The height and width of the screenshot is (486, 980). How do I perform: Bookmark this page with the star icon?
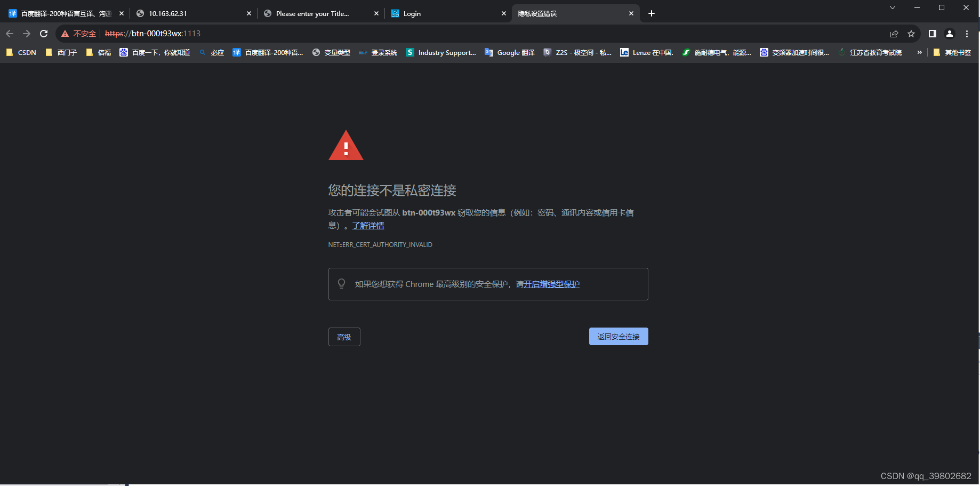pos(911,33)
